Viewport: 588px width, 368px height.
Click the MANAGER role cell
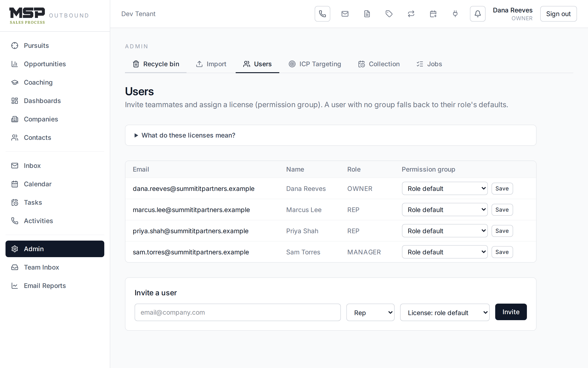364,252
